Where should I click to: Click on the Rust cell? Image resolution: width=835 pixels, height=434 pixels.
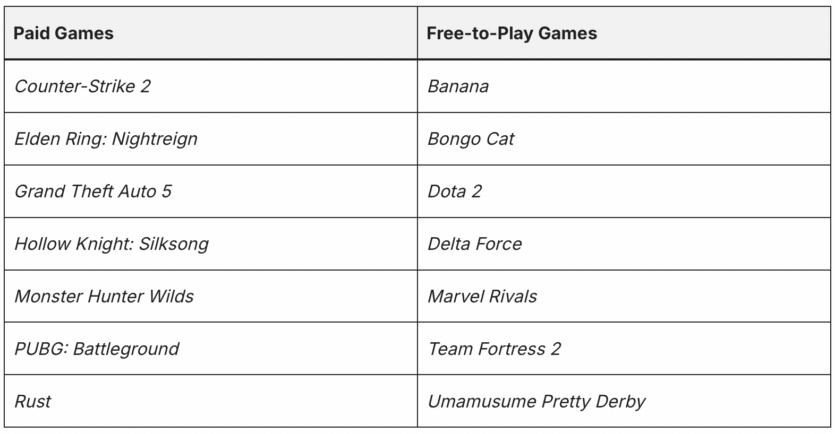pos(33,401)
